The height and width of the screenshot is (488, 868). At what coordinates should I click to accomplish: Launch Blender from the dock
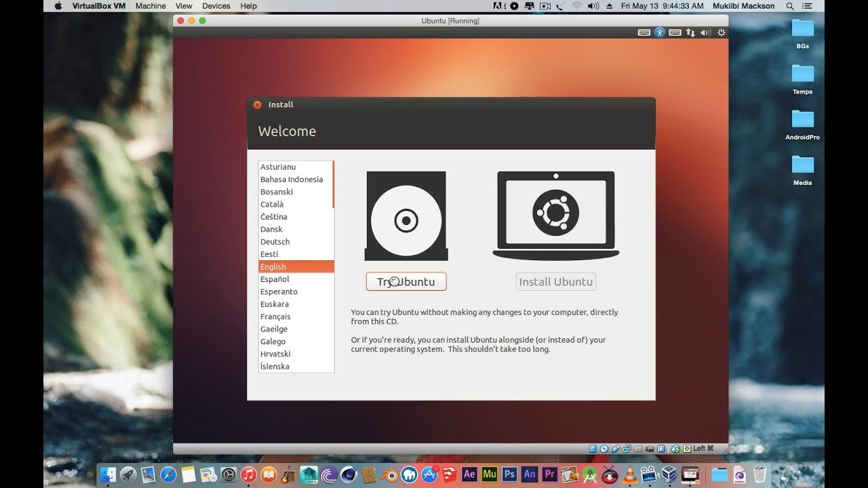[388, 474]
